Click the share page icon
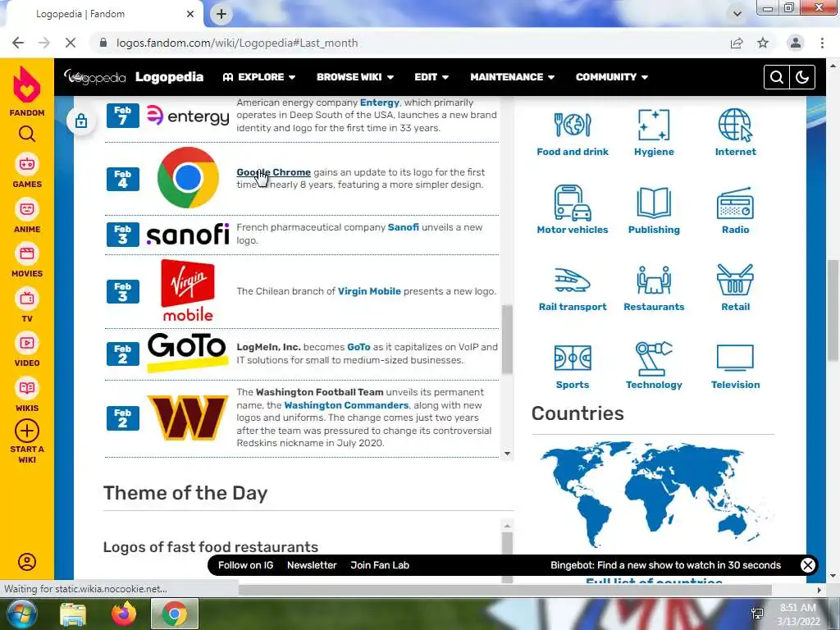This screenshot has width=840, height=630. tap(737, 43)
